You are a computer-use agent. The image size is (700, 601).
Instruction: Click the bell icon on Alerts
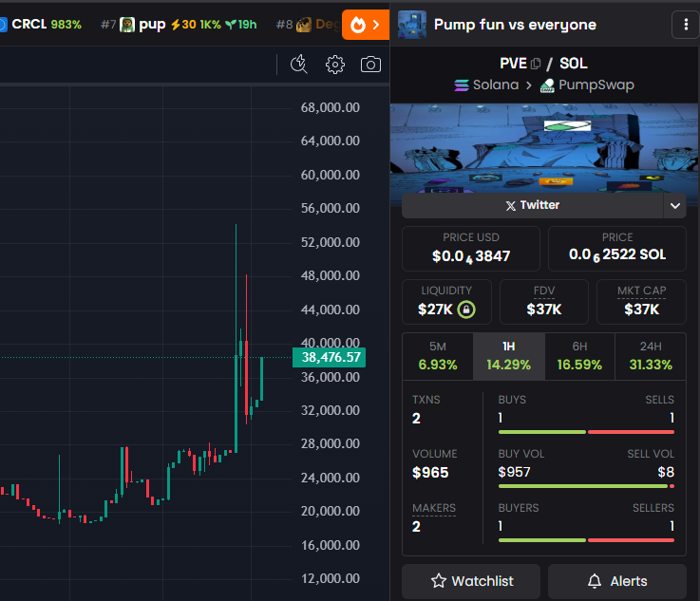point(595,581)
